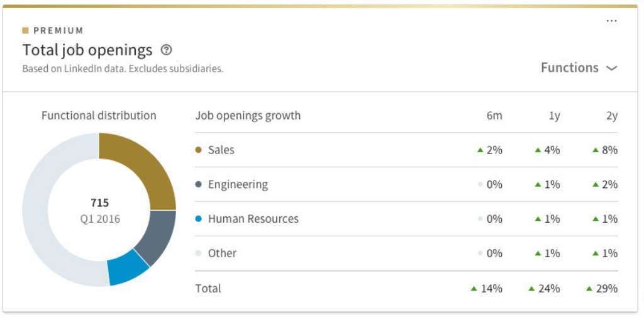This screenshot has width=644, height=317.
Task: Click the blue Human Resources donut segment
Action: point(126,268)
